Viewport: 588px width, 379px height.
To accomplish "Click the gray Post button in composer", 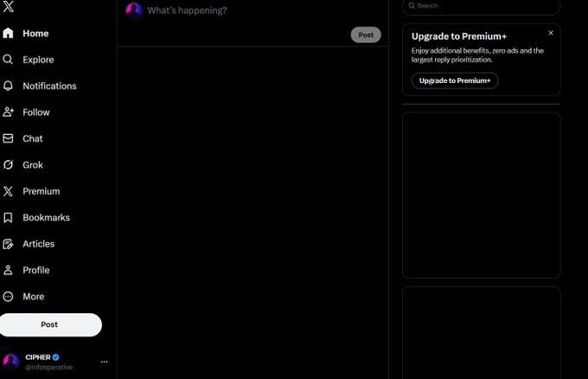I will point(366,35).
